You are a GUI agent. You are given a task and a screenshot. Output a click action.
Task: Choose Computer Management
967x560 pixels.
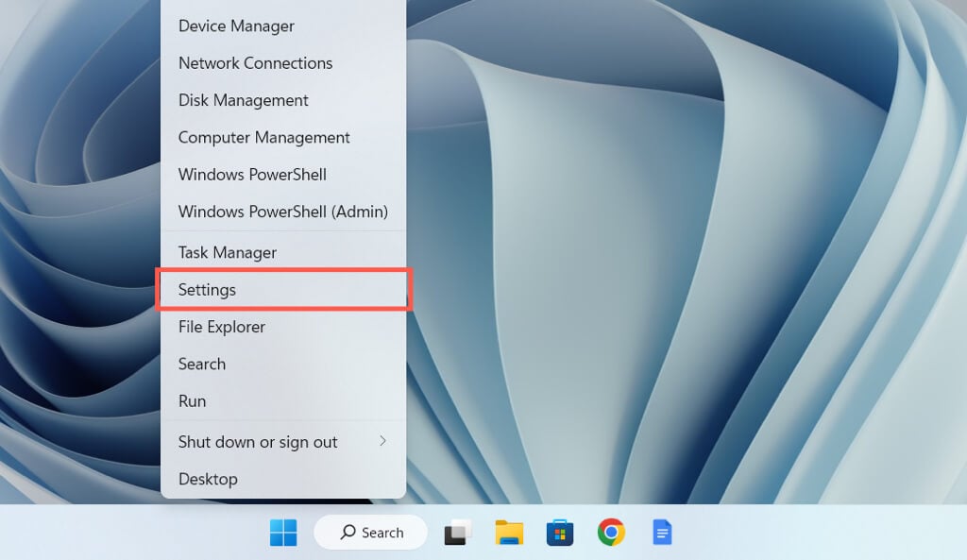click(283, 137)
